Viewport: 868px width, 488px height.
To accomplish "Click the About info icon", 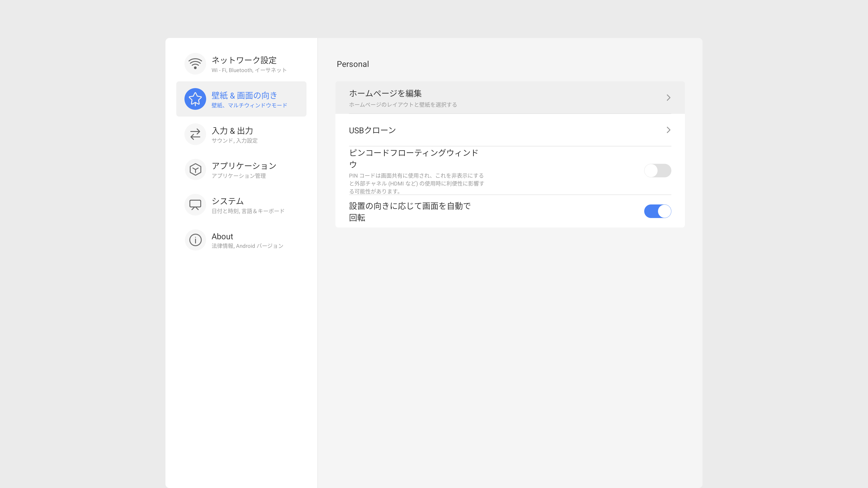I will (x=195, y=240).
